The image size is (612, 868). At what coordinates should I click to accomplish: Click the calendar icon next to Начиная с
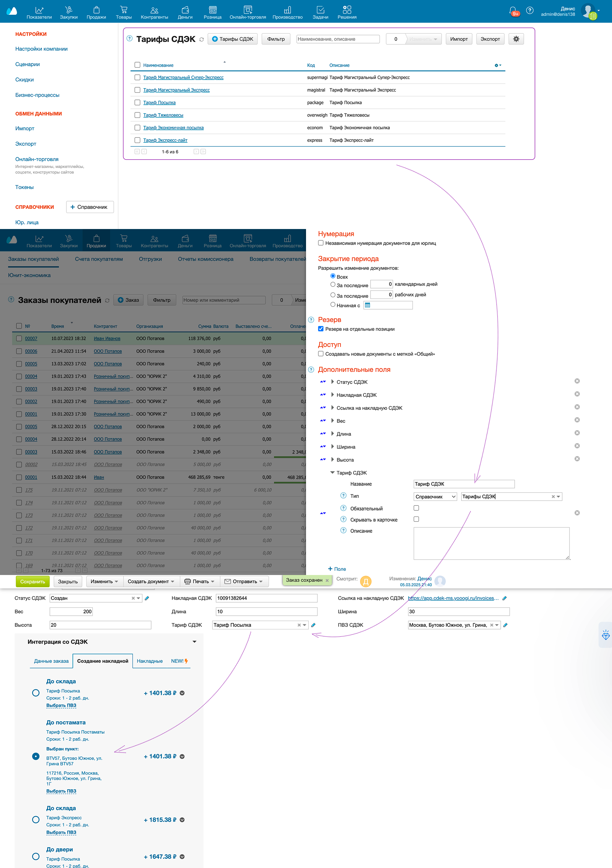pyautogui.click(x=368, y=305)
